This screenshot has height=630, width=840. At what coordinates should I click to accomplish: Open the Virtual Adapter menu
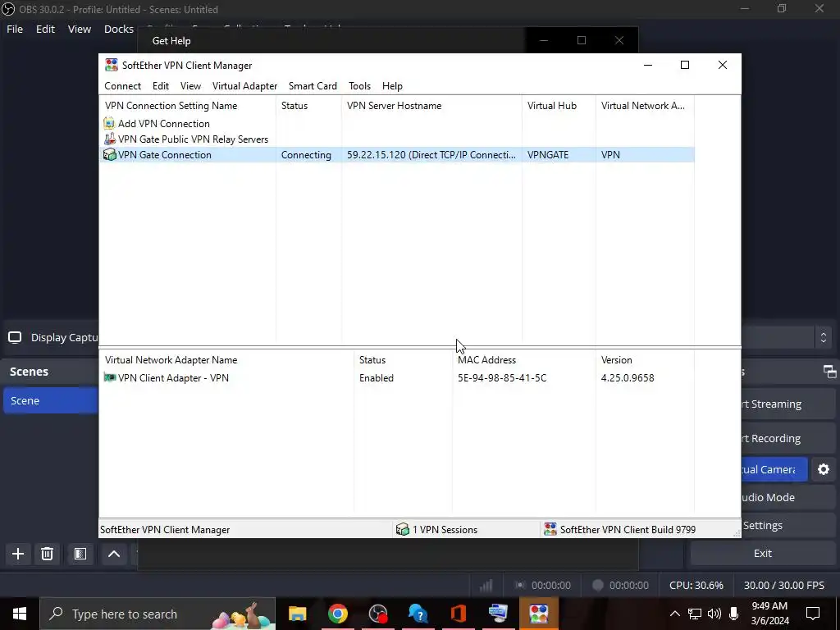point(244,85)
